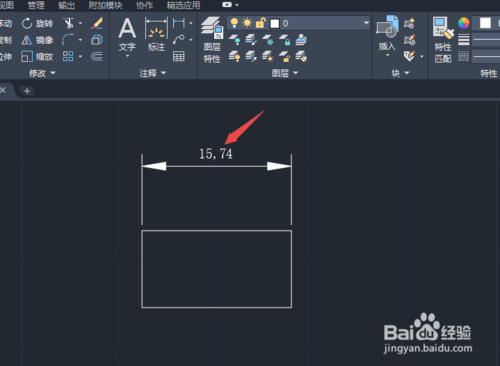Image resolution: width=500 pixels, height=366 pixels.
Task: Click the object color wheel icon
Action: tap(464, 23)
